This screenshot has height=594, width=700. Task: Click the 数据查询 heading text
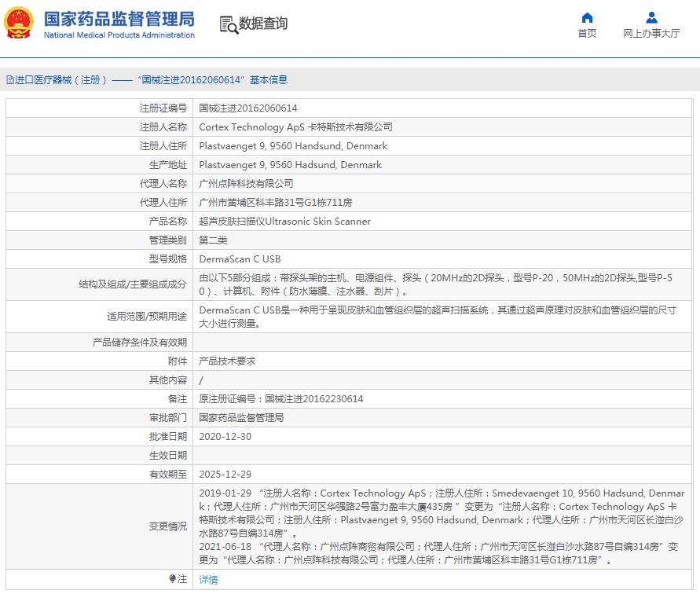(263, 24)
